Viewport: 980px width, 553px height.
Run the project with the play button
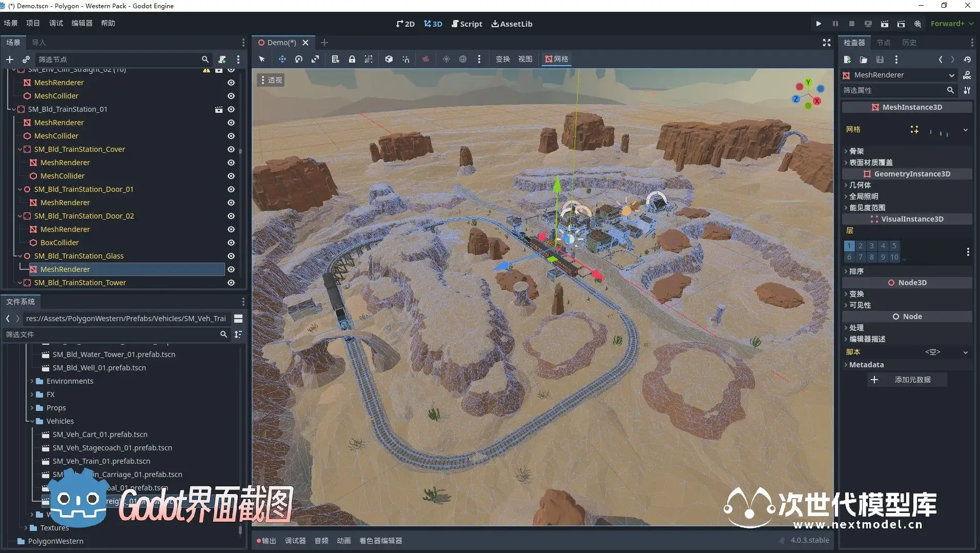tap(819, 24)
